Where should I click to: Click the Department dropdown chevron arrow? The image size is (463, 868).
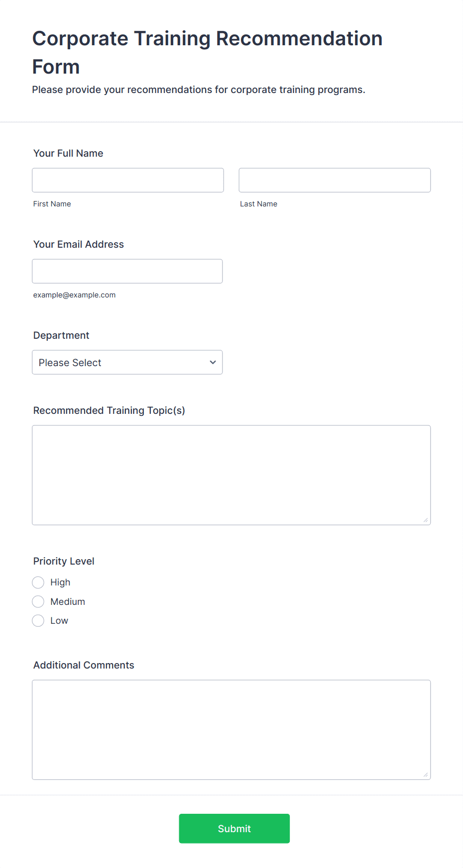(x=213, y=362)
